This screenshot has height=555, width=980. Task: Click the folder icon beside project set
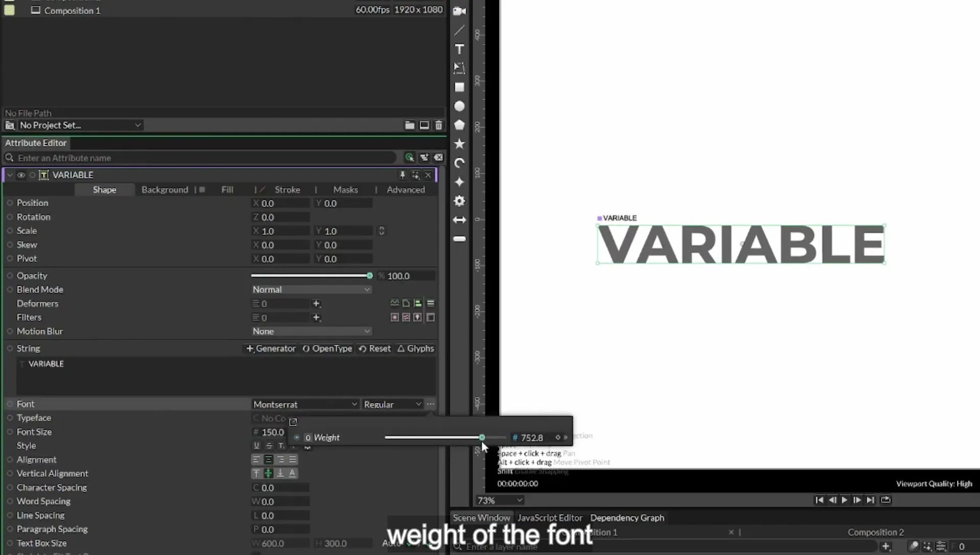[409, 125]
